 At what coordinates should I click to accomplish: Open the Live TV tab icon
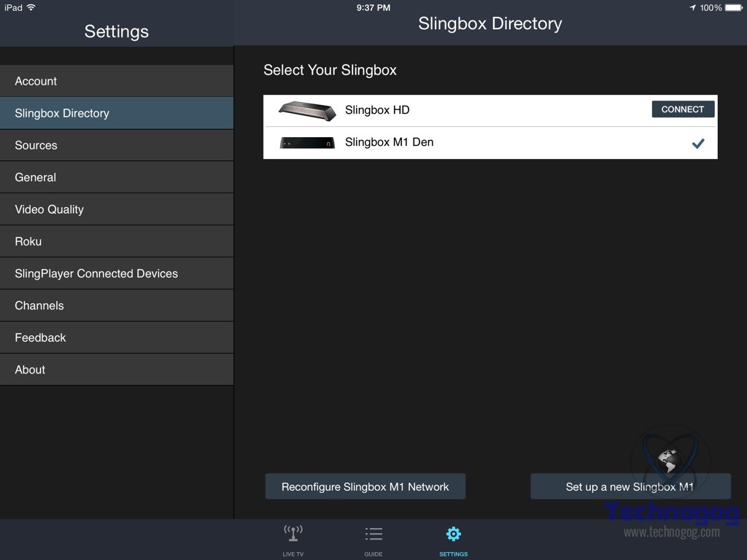[293, 534]
